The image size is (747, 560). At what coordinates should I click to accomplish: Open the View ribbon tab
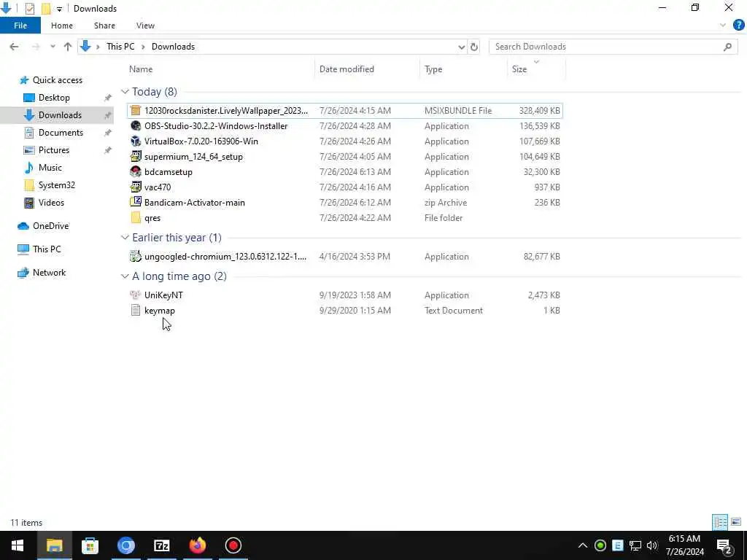click(145, 26)
